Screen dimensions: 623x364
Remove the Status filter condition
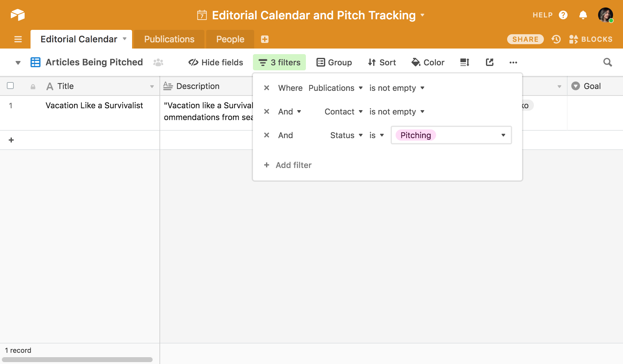pos(267,135)
